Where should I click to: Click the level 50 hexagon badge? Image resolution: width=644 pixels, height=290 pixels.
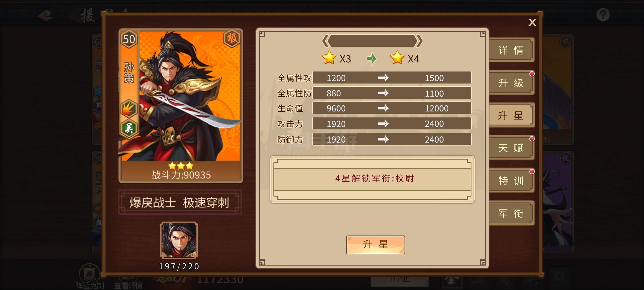(129, 39)
